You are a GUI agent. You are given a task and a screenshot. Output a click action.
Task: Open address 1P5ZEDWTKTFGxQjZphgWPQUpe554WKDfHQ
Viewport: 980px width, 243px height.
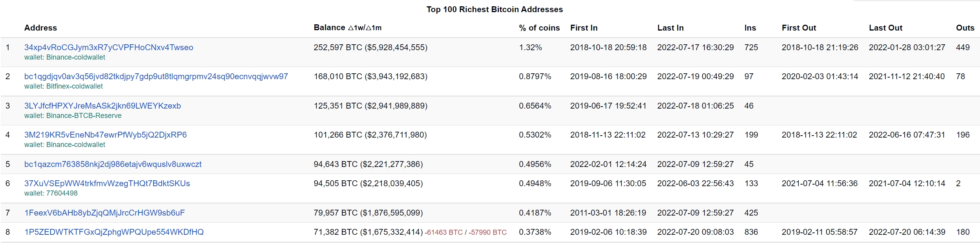114,232
